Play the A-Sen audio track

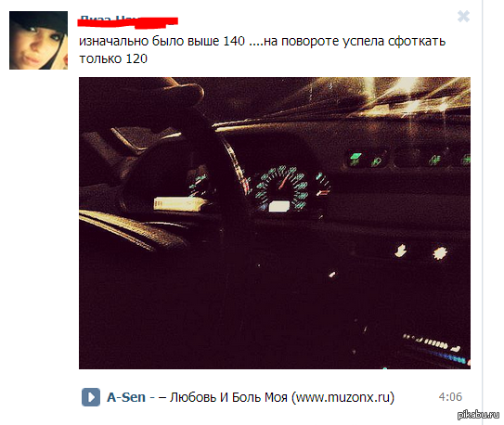click(91, 397)
